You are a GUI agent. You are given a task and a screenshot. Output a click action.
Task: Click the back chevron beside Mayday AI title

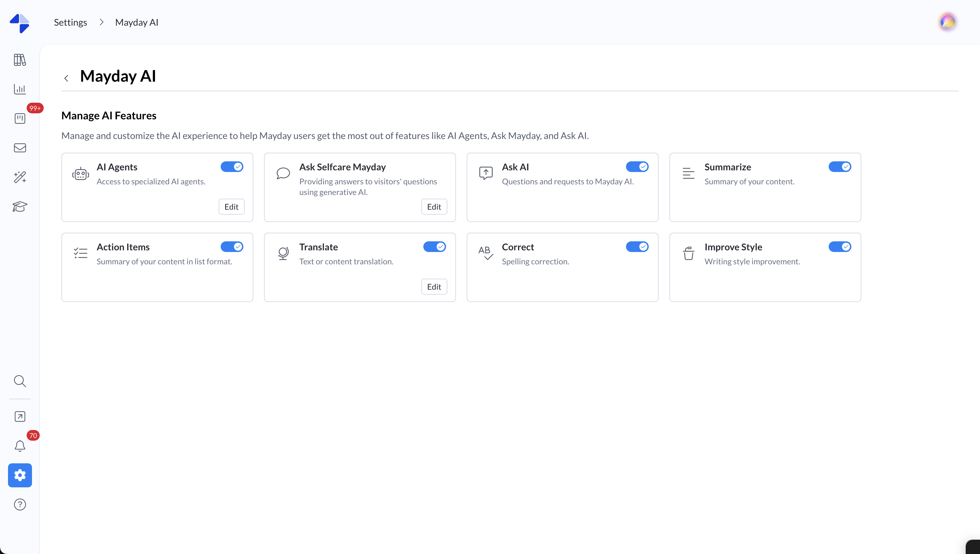66,78
